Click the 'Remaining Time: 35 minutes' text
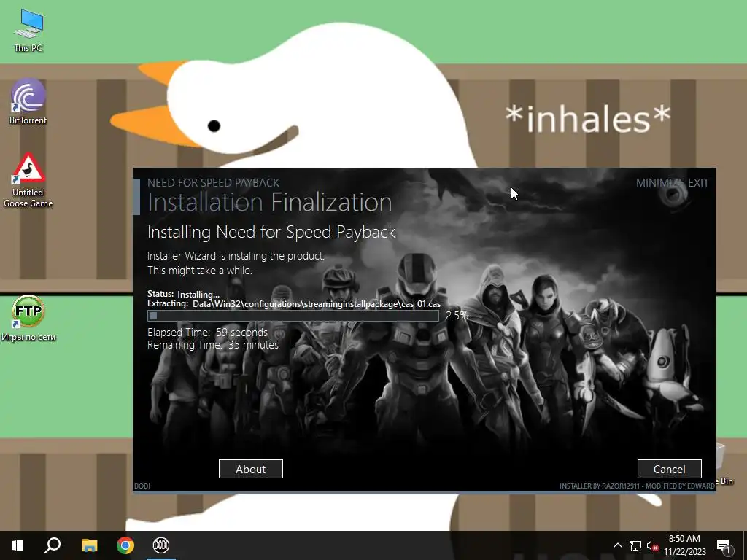The image size is (747, 560). [x=213, y=345]
